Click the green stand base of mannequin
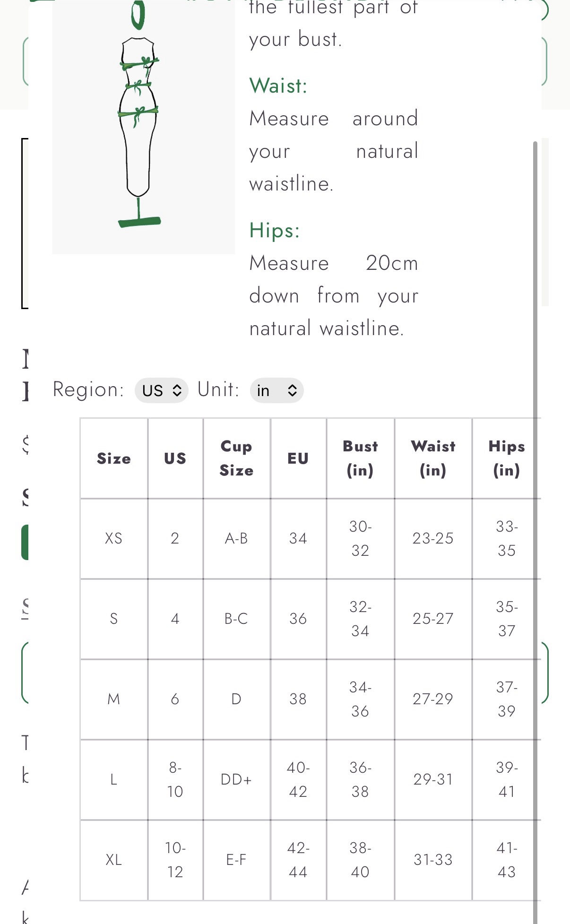Screen dimensions: 570x924 139,221
